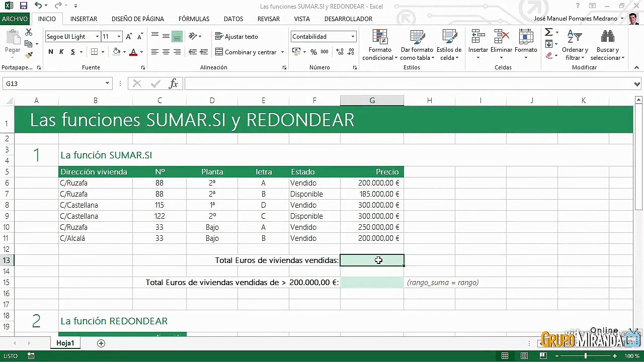The width and height of the screenshot is (644, 362).
Task: Align text right in cell
Action: coord(177,52)
